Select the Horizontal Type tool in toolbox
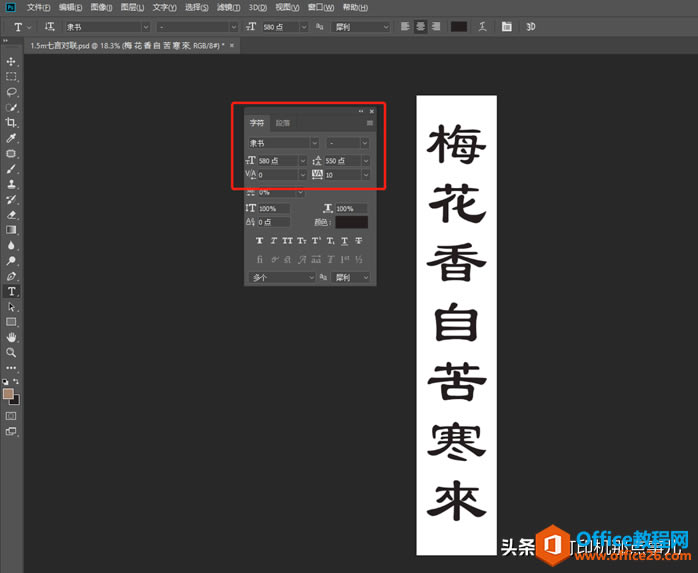 coord(11,292)
